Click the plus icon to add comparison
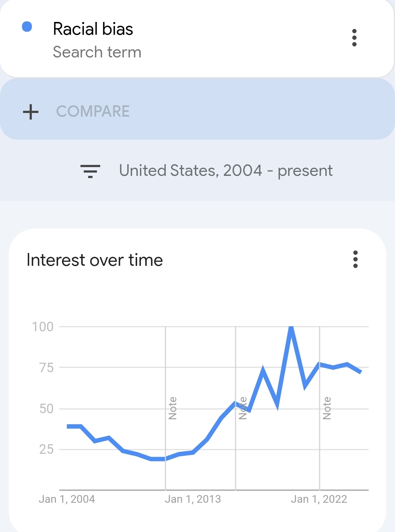 point(31,112)
